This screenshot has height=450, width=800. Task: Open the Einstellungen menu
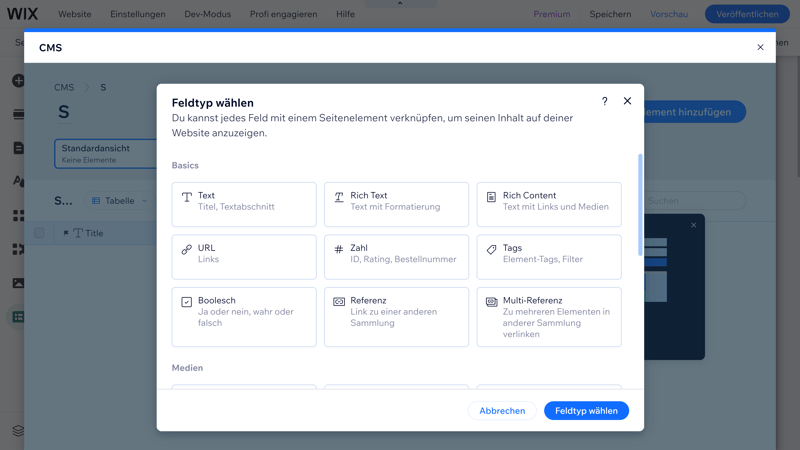138,14
